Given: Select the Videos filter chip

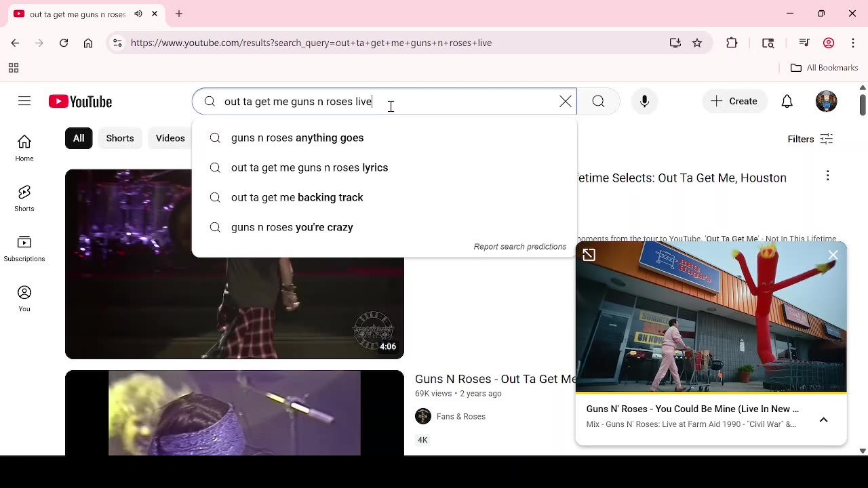Looking at the screenshot, I should (170, 138).
